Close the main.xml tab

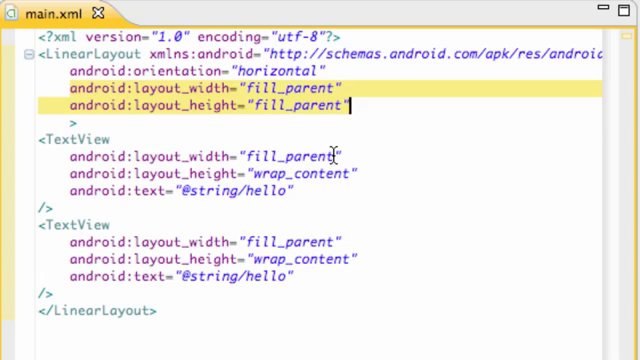[98, 13]
